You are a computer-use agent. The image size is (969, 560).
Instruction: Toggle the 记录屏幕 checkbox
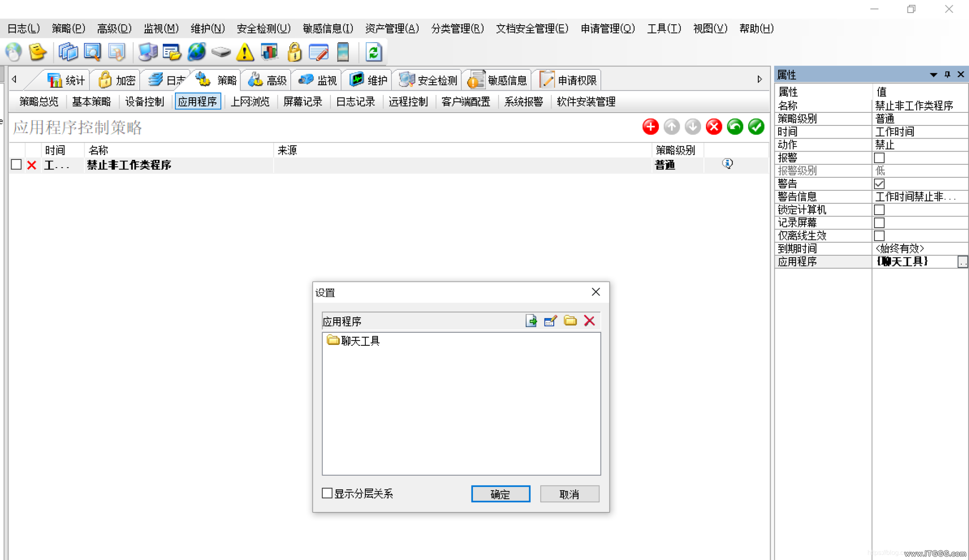pyautogui.click(x=879, y=223)
